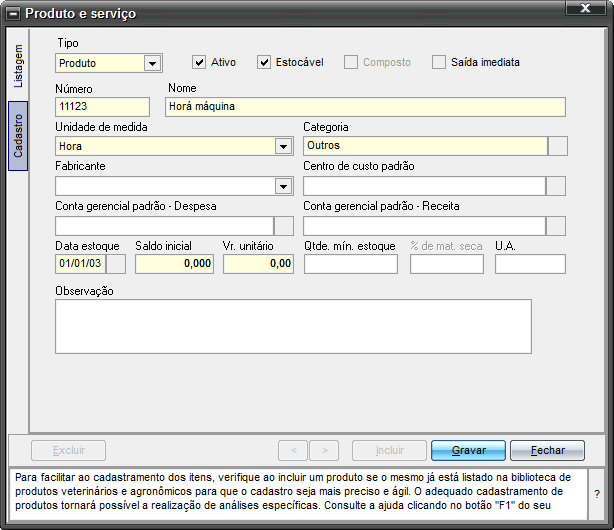Click the Conta gerencial padrão - Receita field
The height and width of the screenshot is (530, 614).
[x=424, y=226]
